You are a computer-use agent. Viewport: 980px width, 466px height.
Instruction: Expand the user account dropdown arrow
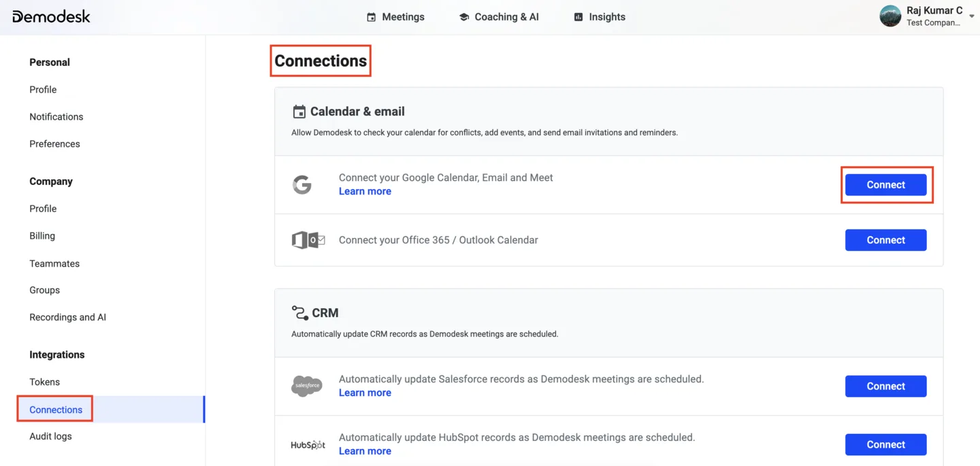pos(971,16)
